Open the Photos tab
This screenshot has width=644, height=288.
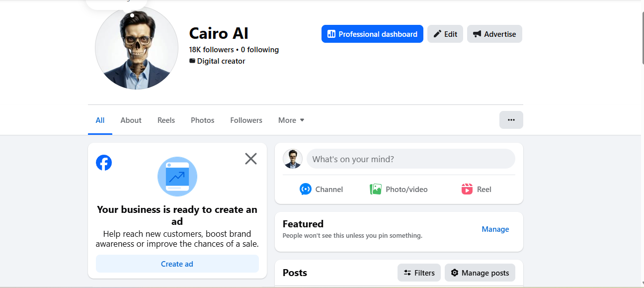pyautogui.click(x=203, y=120)
